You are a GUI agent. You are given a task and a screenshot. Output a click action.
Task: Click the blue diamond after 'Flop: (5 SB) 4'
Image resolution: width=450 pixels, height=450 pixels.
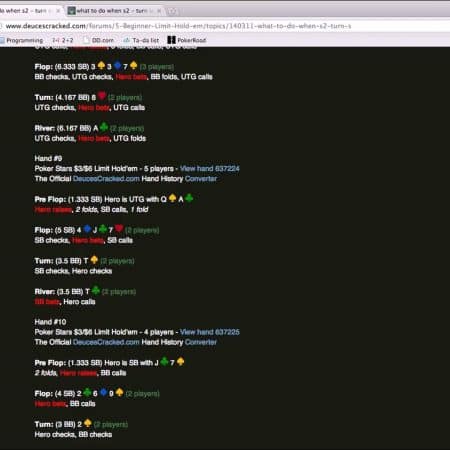click(87, 229)
